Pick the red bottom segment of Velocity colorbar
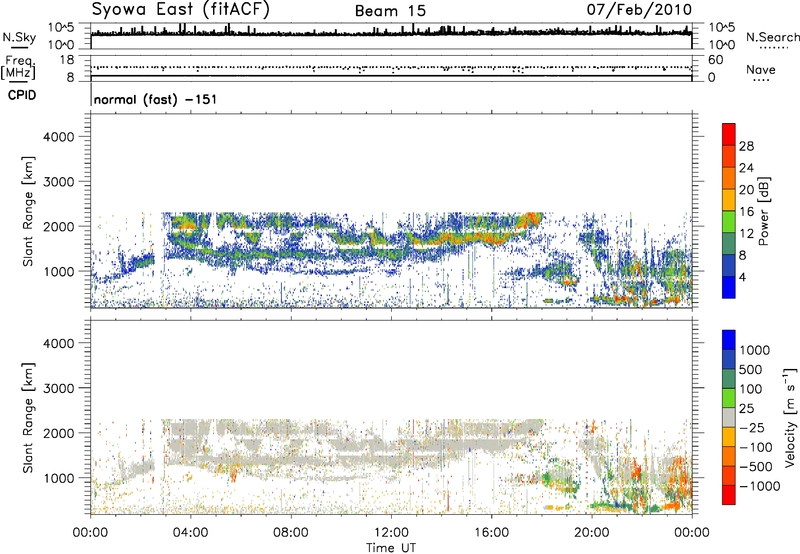800x554 pixels. click(729, 495)
